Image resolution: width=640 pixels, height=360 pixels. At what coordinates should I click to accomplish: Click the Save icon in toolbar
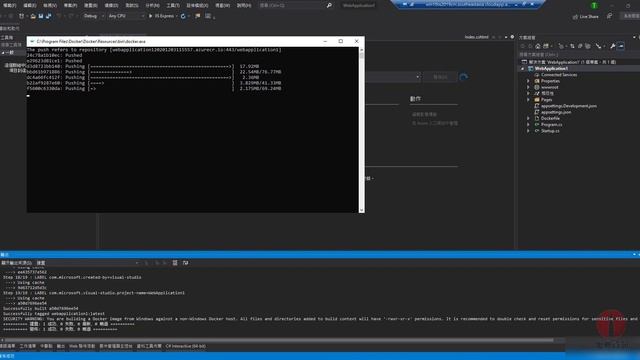(41, 16)
